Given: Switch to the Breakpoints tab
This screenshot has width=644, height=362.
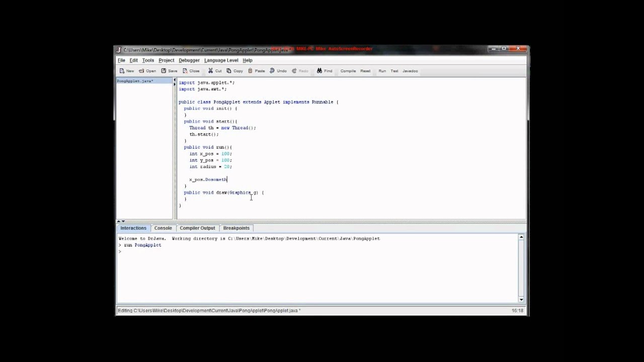Looking at the screenshot, I should (236, 228).
